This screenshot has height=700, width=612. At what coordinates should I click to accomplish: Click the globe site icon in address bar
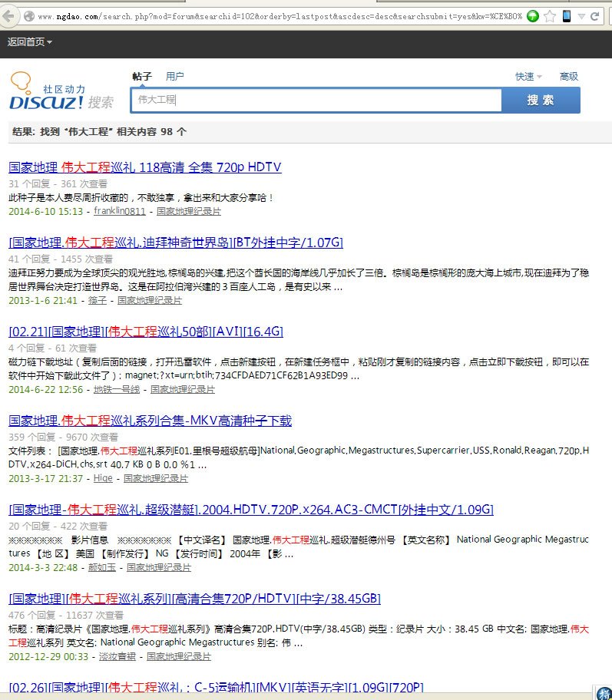coord(29,16)
